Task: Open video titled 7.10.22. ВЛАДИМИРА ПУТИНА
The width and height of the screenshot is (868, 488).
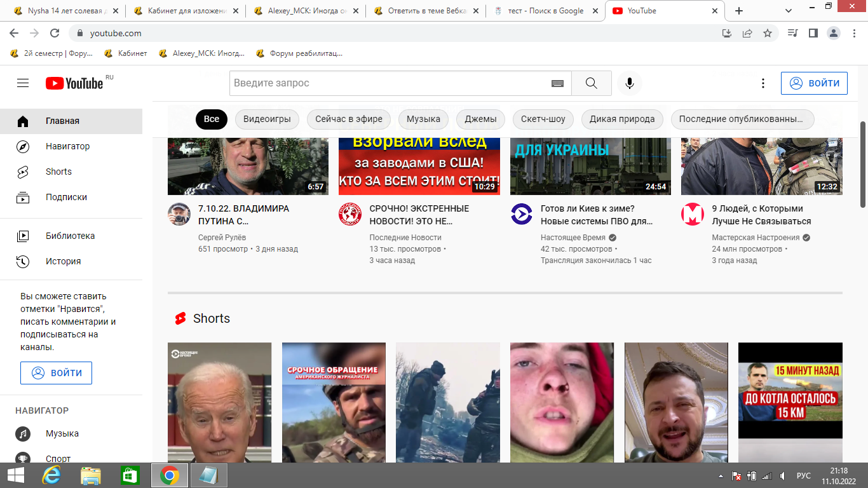Action: pyautogui.click(x=243, y=215)
